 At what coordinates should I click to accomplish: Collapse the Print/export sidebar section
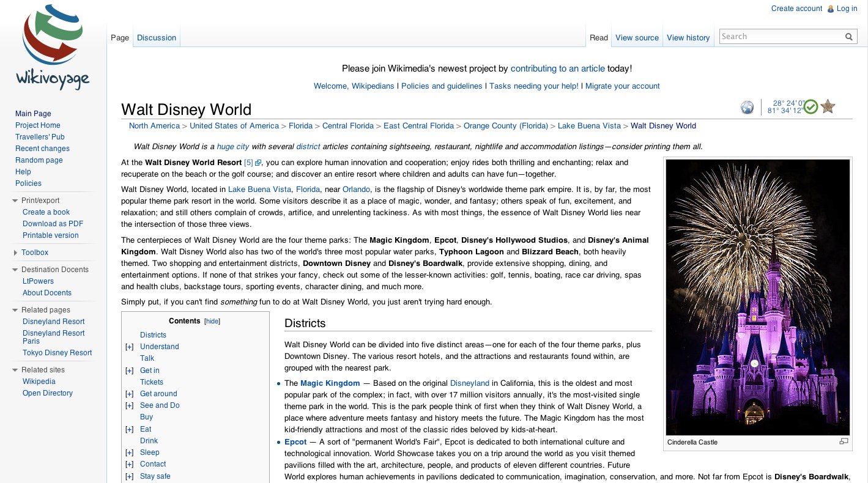15,201
